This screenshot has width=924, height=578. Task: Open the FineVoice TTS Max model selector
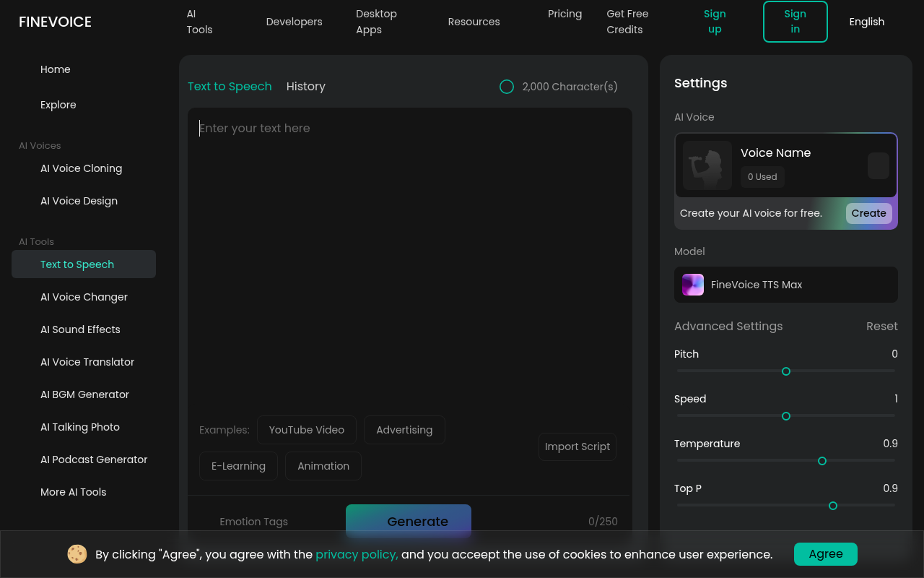[785, 285]
